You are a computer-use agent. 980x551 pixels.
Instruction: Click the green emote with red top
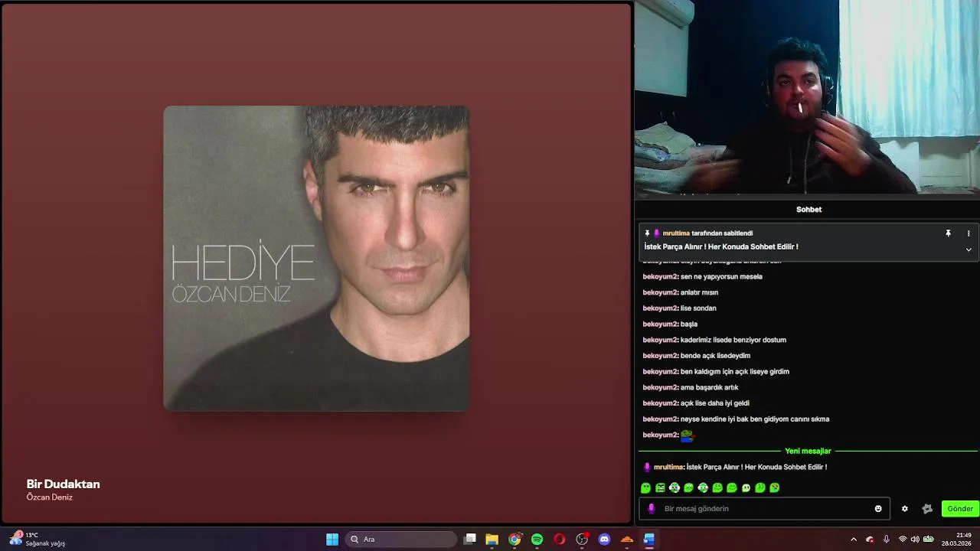(x=775, y=487)
